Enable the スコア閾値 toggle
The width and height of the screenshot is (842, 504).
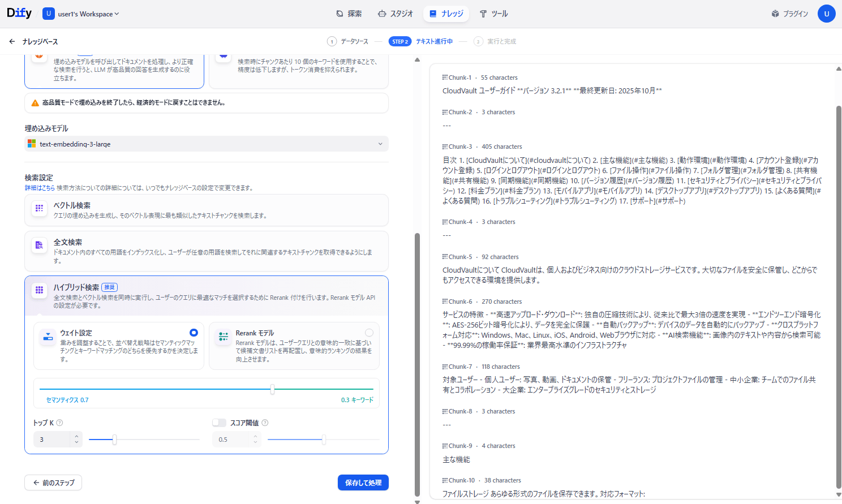[x=219, y=423]
